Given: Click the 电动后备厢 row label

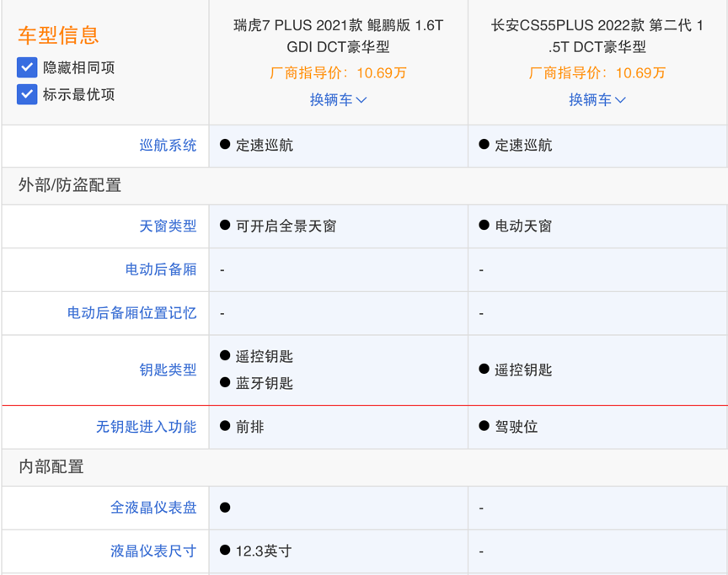Looking at the screenshot, I should pos(160,269).
